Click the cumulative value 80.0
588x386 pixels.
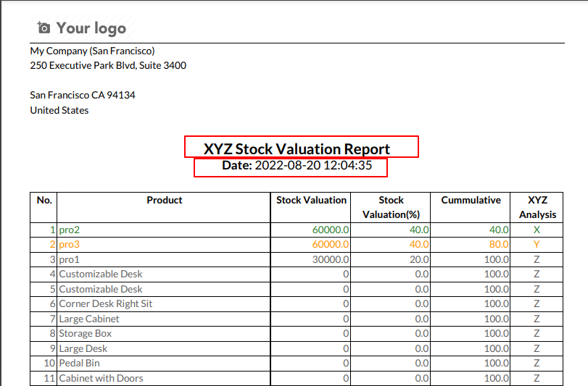499,245
